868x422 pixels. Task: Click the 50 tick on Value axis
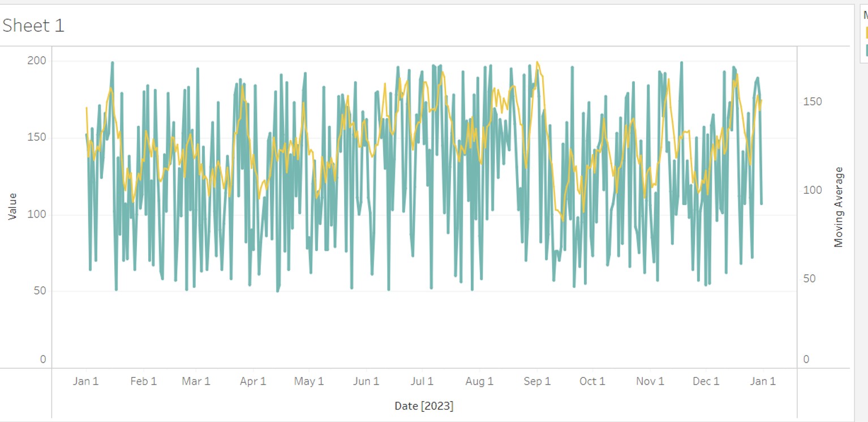pos(40,291)
